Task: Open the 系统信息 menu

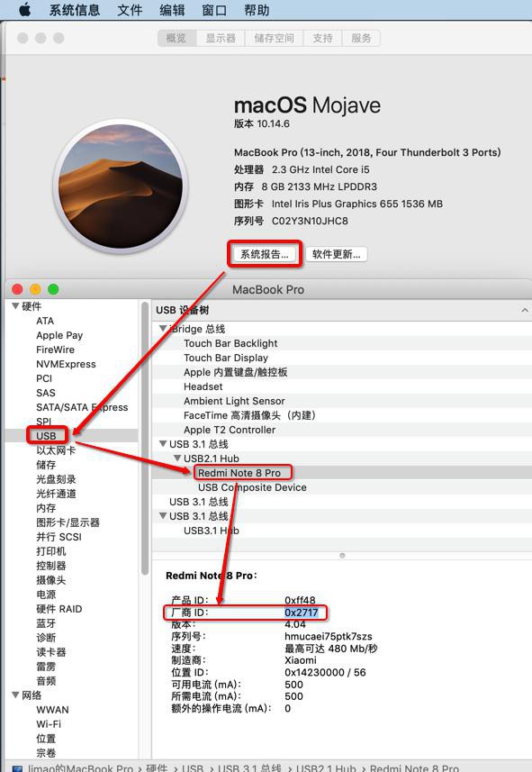Action: [75, 10]
